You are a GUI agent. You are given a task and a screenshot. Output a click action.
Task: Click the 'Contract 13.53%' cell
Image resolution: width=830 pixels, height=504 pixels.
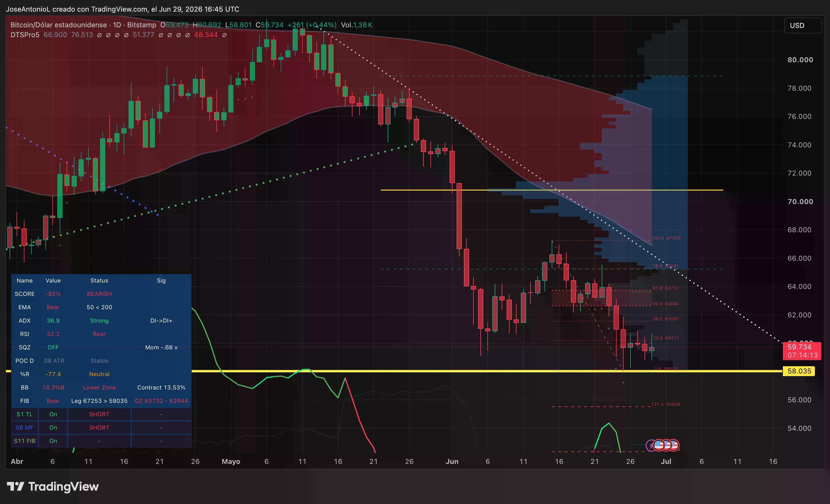[x=161, y=387]
